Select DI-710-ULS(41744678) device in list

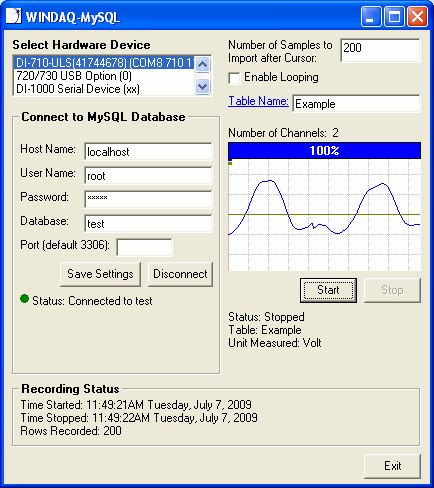104,63
